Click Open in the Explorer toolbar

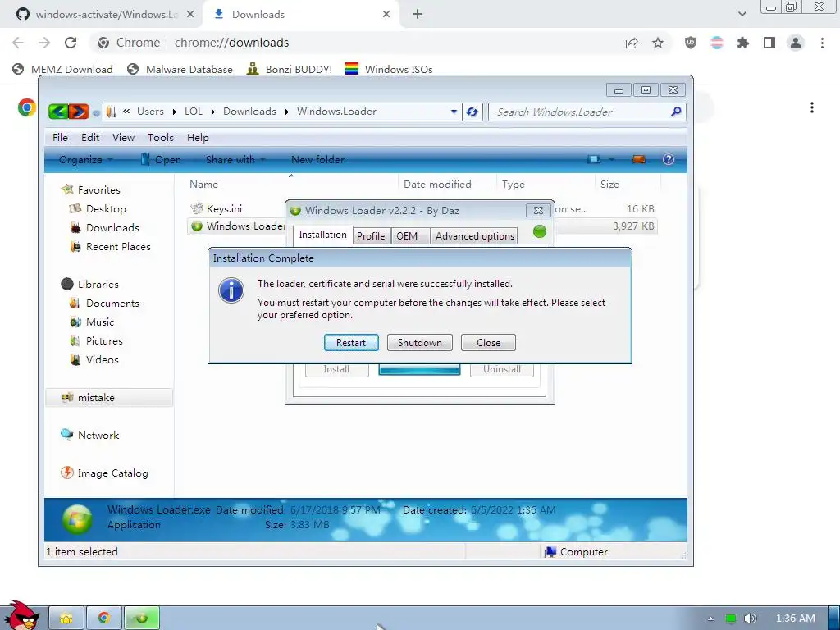point(161,159)
